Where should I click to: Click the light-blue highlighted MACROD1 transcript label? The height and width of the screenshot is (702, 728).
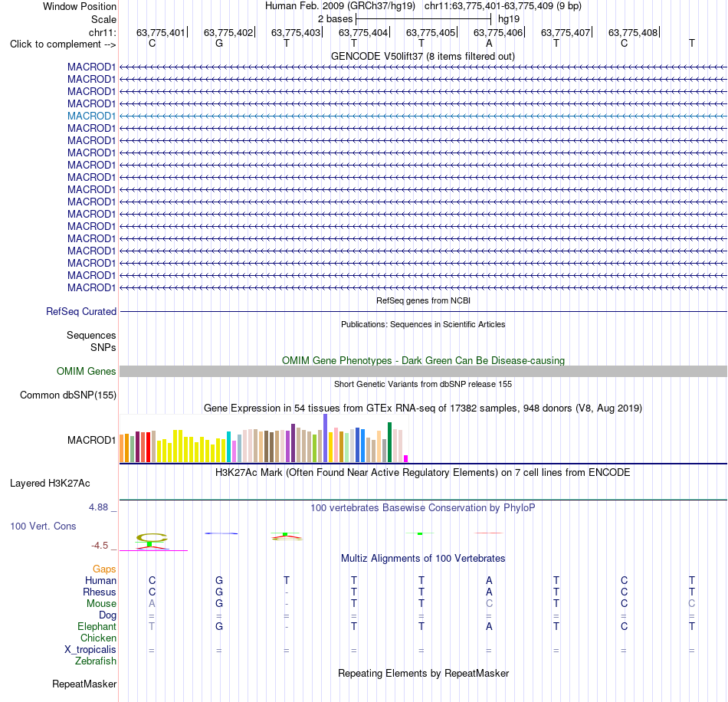(91, 116)
